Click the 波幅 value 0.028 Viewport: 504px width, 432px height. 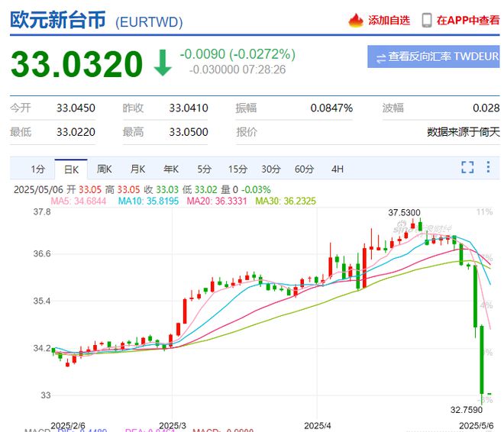click(x=486, y=108)
